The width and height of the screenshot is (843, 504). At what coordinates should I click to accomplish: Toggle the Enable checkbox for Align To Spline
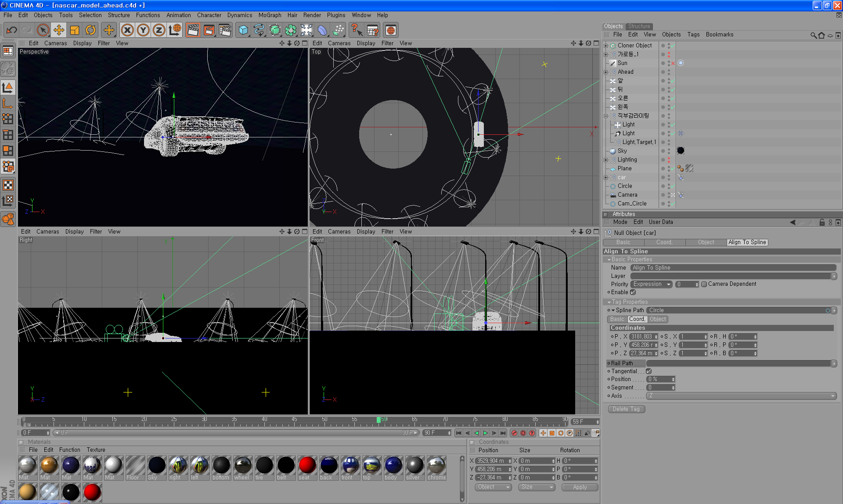click(x=633, y=292)
